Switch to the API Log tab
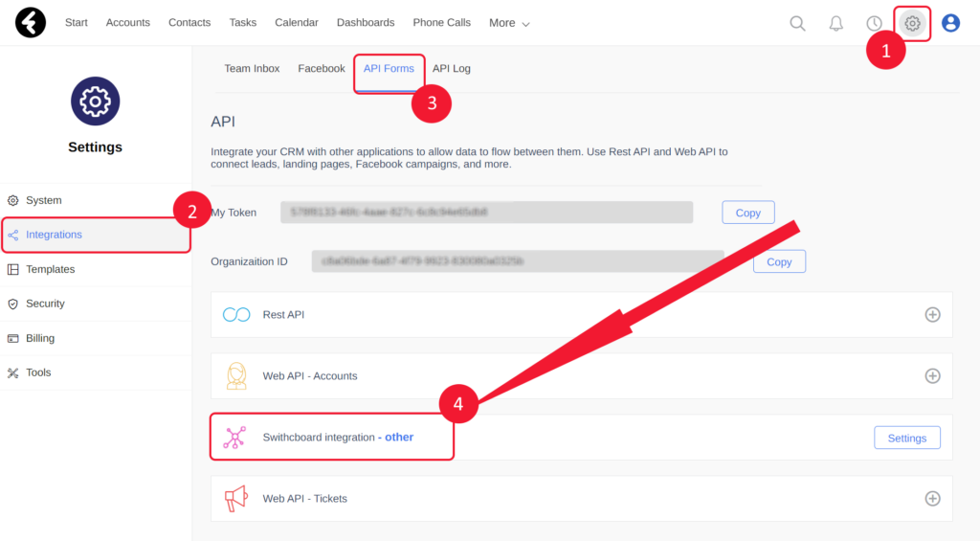The height and width of the screenshot is (541, 980). click(452, 69)
